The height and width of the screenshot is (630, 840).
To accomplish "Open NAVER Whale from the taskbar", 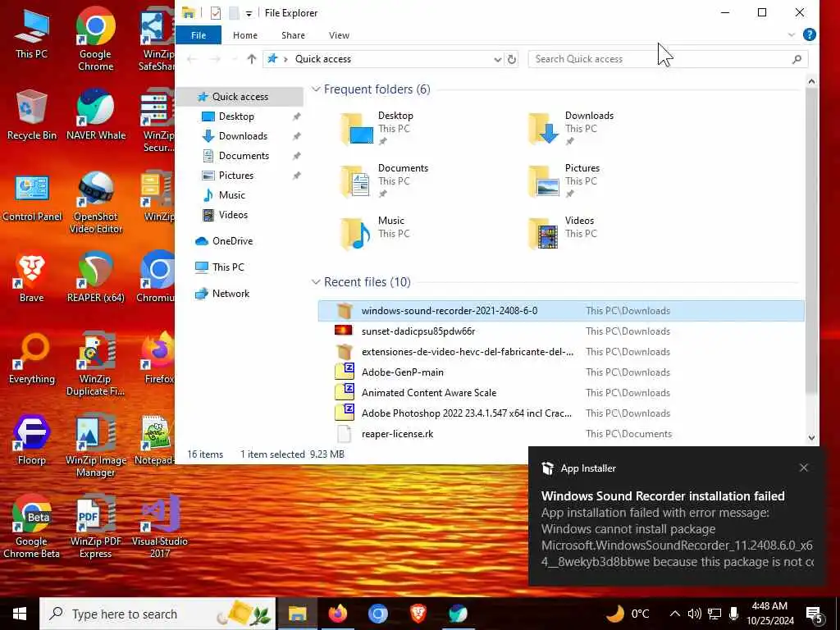I will tap(458, 614).
